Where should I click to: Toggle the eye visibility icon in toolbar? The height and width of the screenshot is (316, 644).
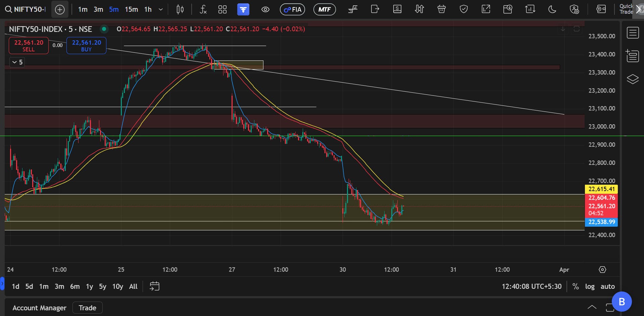point(265,9)
